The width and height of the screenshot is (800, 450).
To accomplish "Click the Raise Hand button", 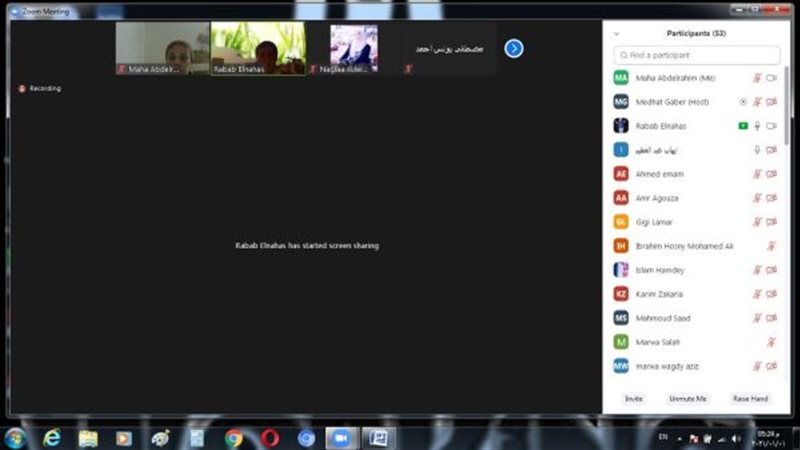I will [x=751, y=398].
